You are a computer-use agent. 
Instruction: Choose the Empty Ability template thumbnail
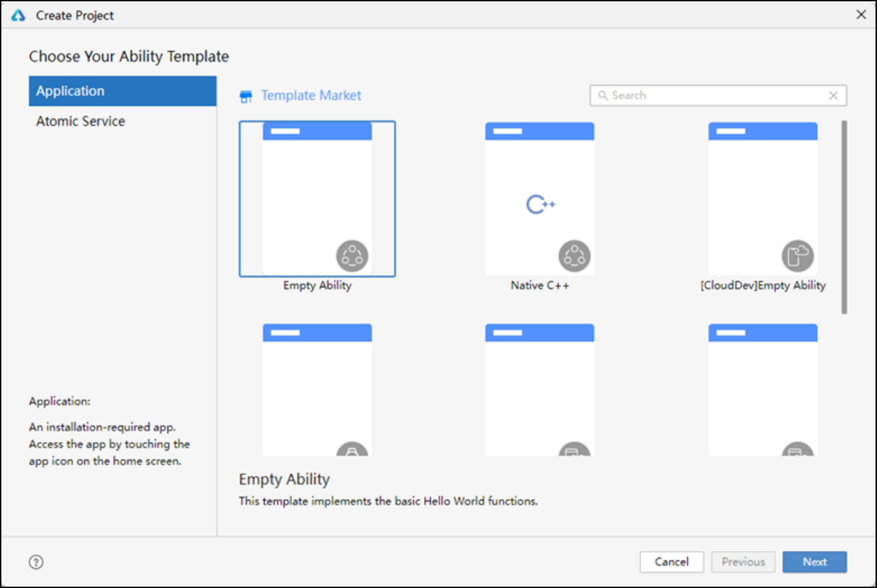[317, 198]
